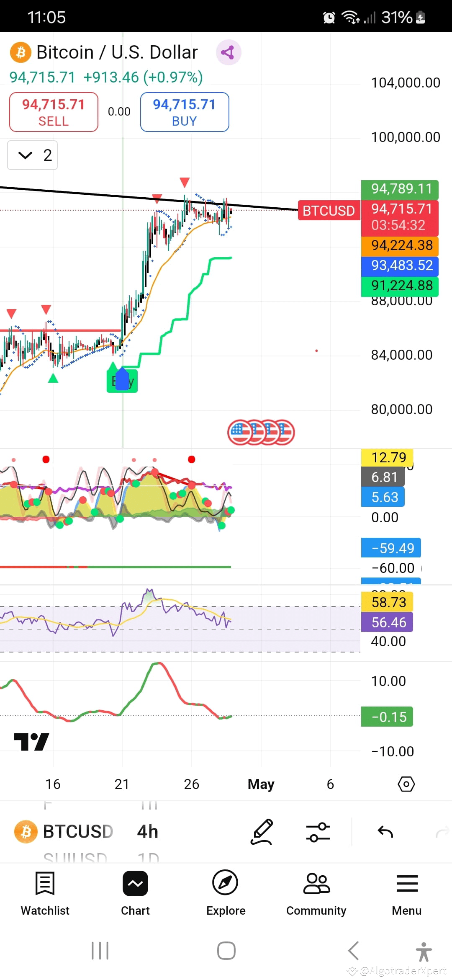Tap the Android recent apps button

point(100,951)
